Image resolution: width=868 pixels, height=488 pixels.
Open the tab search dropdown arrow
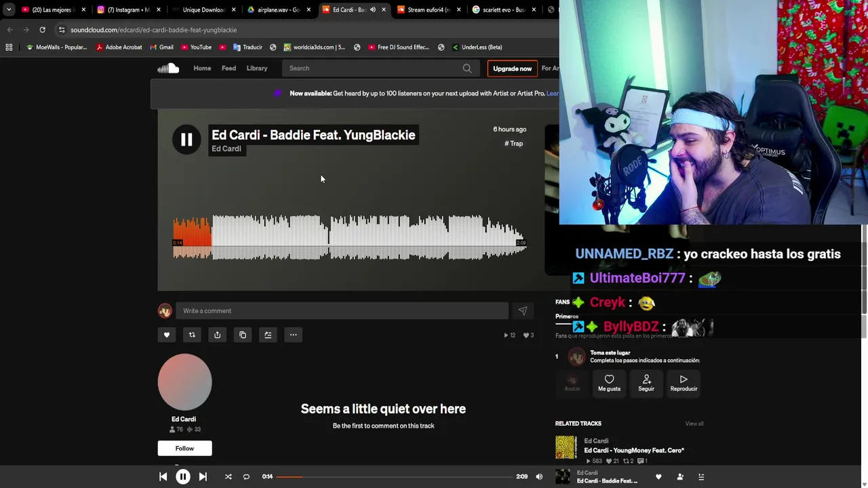click(8, 9)
